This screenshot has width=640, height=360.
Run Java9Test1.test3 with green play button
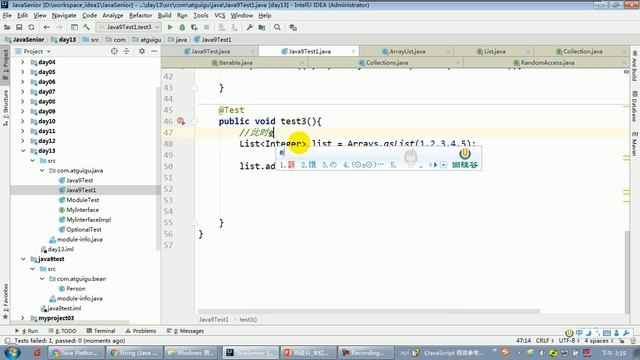point(170,27)
